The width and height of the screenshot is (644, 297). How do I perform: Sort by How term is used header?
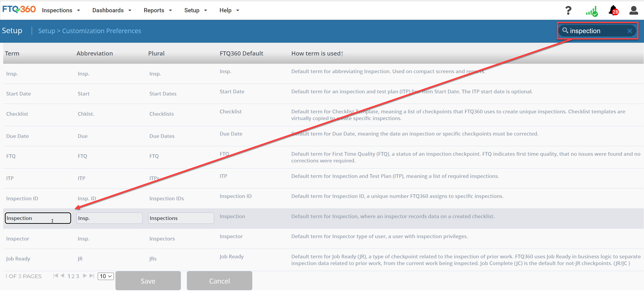[x=317, y=53]
